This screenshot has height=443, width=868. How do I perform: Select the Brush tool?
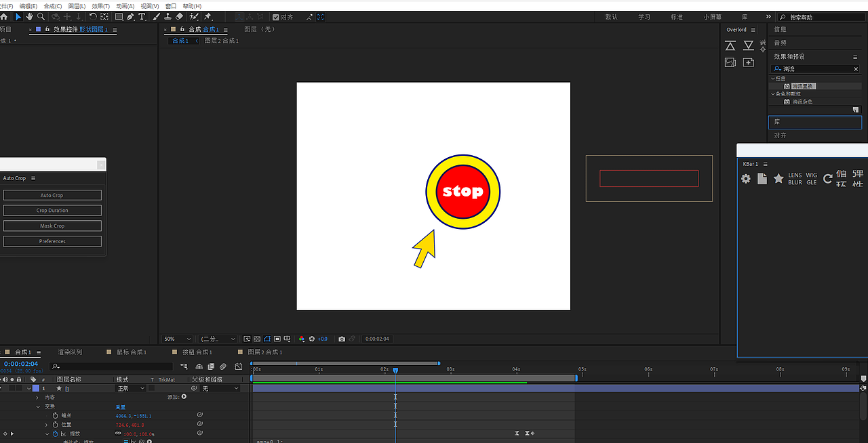click(x=157, y=16)
